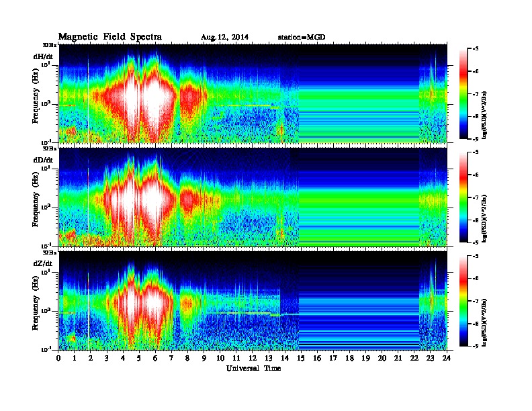
Task: Click hour 17 on the Universal Time axis
Action: (x=334, y=358)
